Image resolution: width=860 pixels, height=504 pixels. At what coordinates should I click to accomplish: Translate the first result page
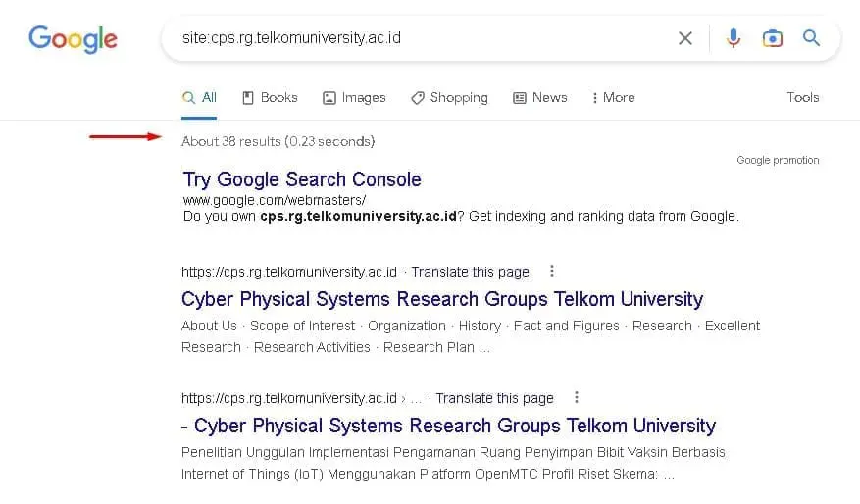[x=470, y=272]
